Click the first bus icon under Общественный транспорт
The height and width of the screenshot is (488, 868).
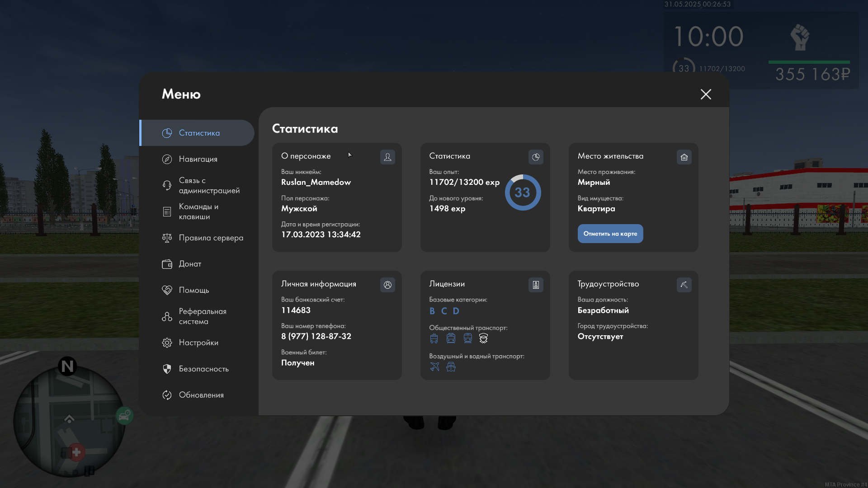click(x=434, y=338)
